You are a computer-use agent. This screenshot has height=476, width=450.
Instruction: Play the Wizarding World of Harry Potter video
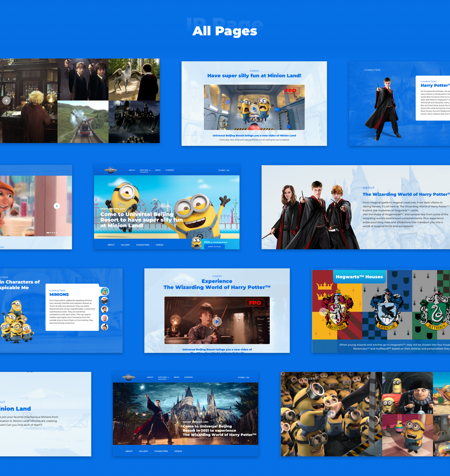[x=217, y=321]
